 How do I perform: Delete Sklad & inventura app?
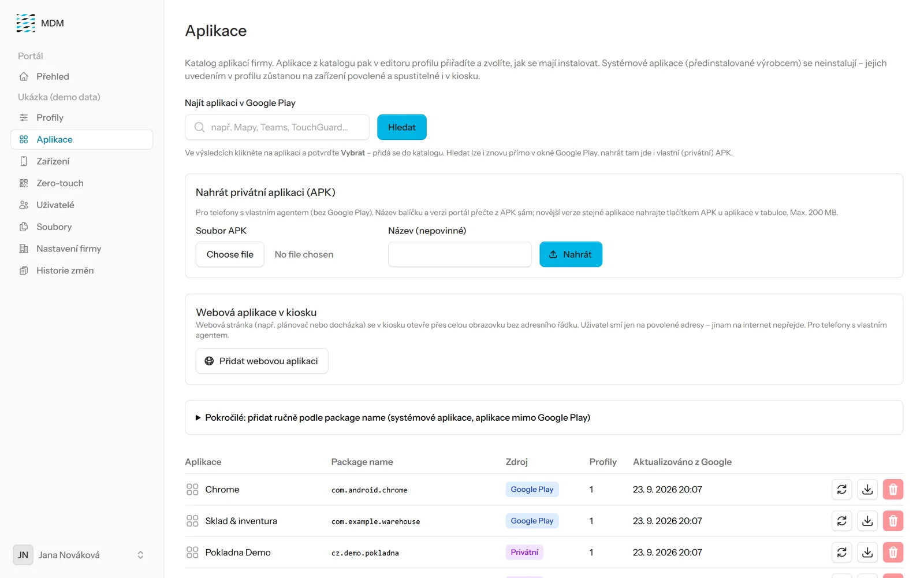point(893,521)
